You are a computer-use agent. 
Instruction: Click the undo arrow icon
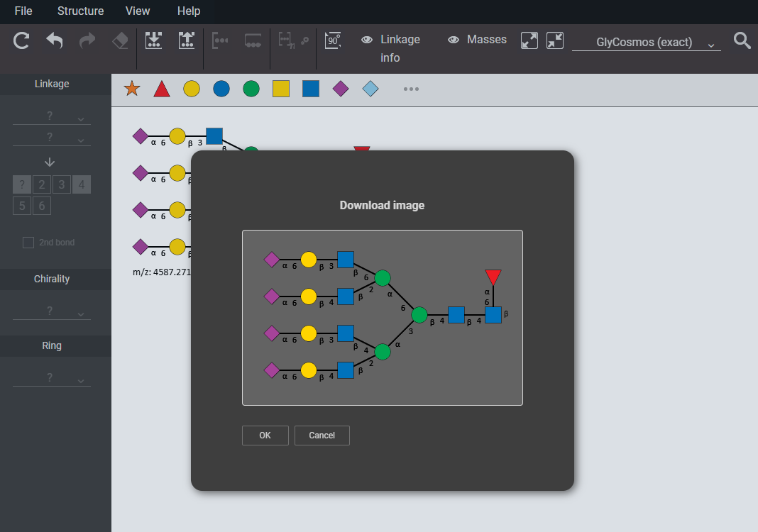tap(55, 40)
